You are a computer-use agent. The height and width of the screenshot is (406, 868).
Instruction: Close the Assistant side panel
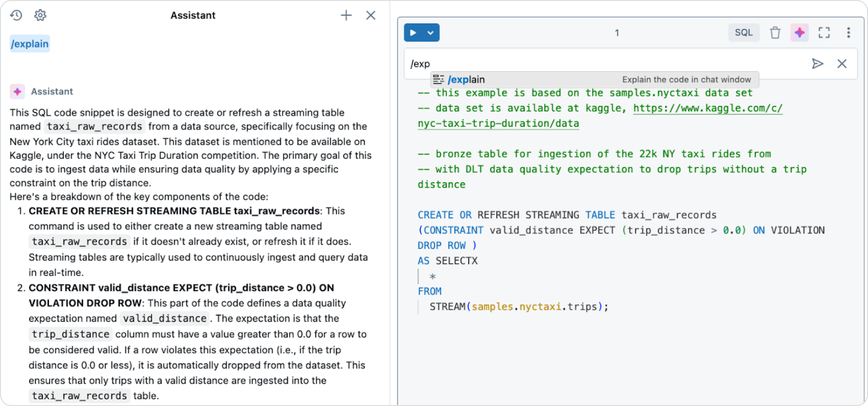click(x=371, y=15)
